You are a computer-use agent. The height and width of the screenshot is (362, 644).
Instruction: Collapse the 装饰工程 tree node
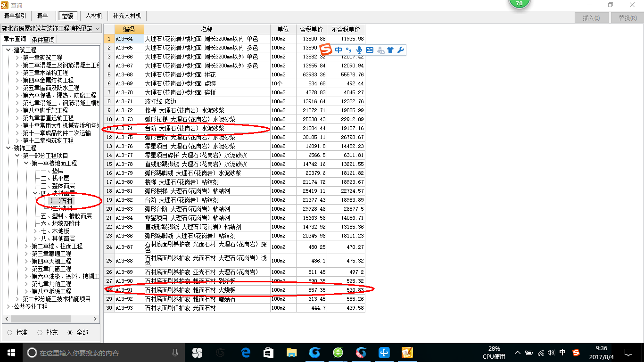[x=8, y=148]
